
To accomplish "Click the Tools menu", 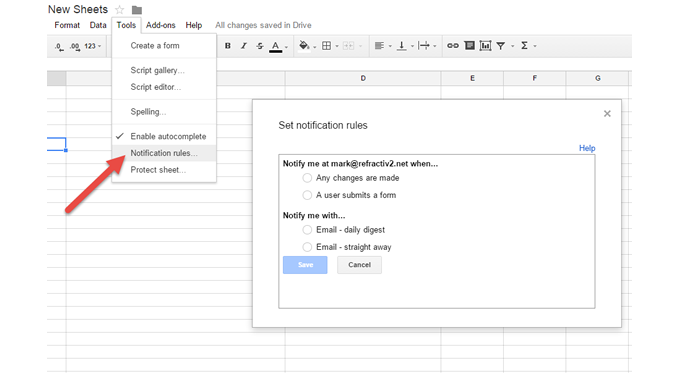I will coord(126,25).
